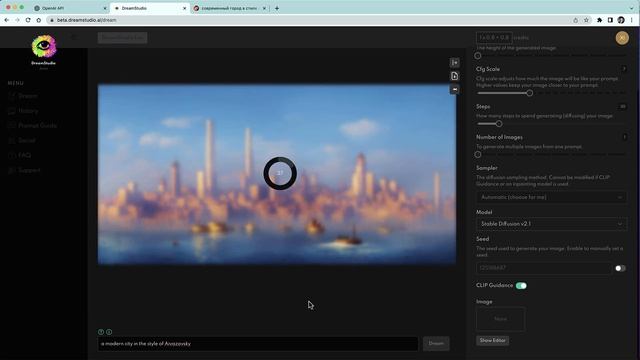Open the Model dropdown showing Stable Diffusion v2.1
This screenshot has width=640, height=360.
(551, 224)
